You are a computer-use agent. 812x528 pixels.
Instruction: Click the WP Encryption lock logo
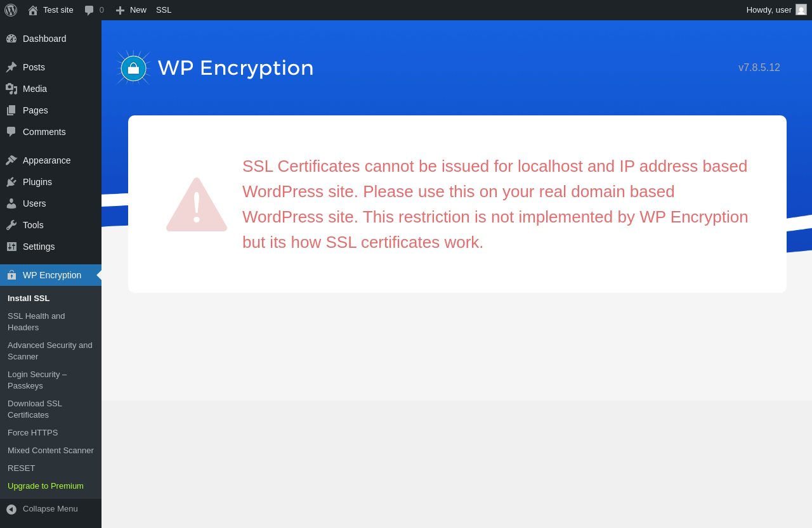tap(133, 68)
